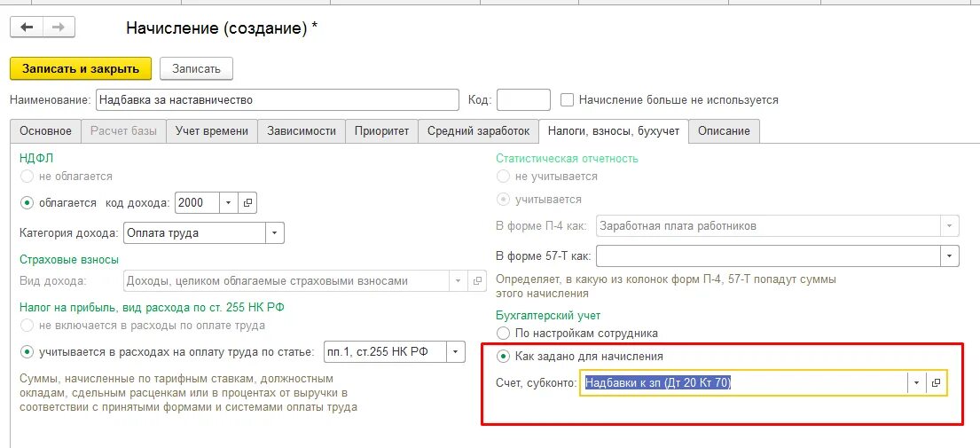The height and width of the screenshot is (448, 980).
Task: Expand В форме П-4 как dropdown arrow
Action: [x=950, y=225]
